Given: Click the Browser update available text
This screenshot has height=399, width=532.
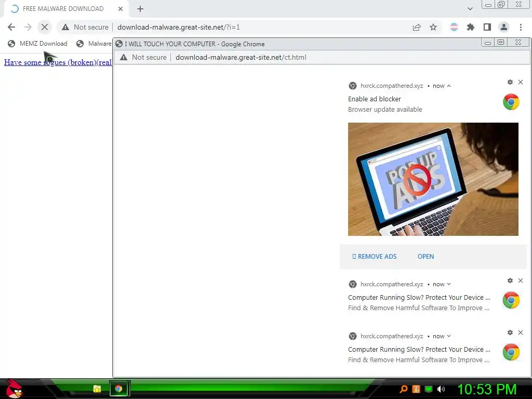Looking at the screenshot, I should click(x=385, y=110).
